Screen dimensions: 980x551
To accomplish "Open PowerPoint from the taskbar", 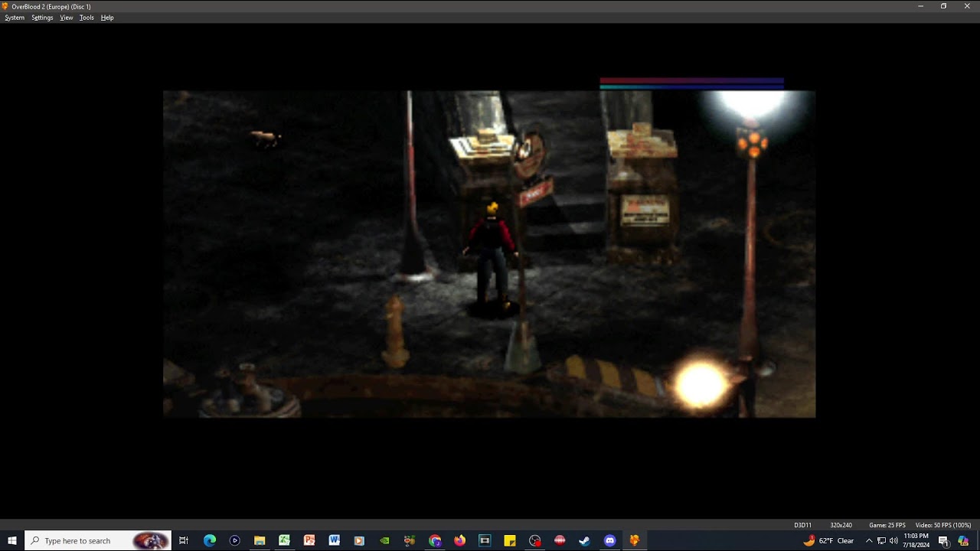I will click(309, 540).
